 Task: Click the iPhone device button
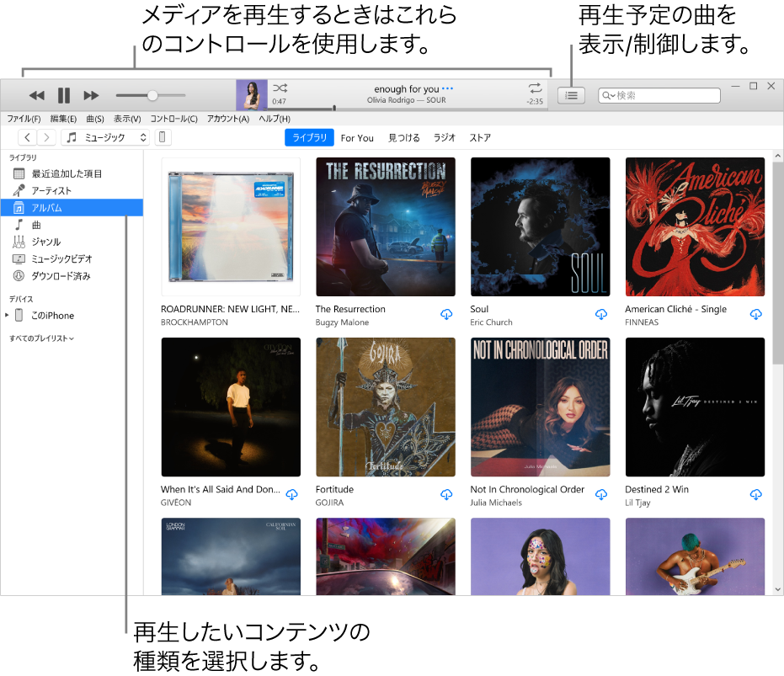click(162, 137)
